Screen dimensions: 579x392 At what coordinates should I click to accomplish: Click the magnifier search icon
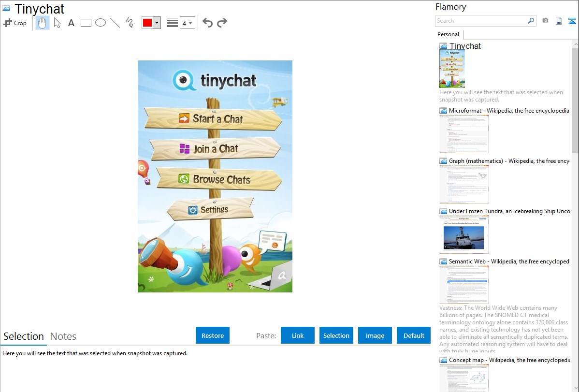click(531, 21)
